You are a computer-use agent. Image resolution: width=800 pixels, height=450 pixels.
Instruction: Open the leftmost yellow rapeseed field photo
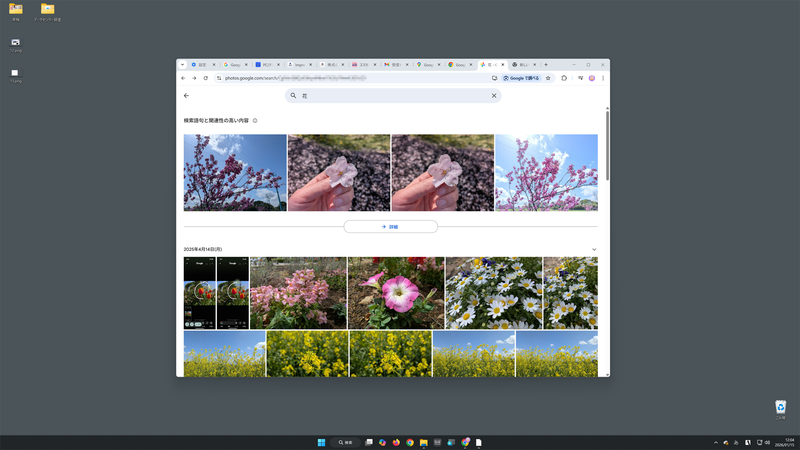pyautogui.click(x=224, y=354)
